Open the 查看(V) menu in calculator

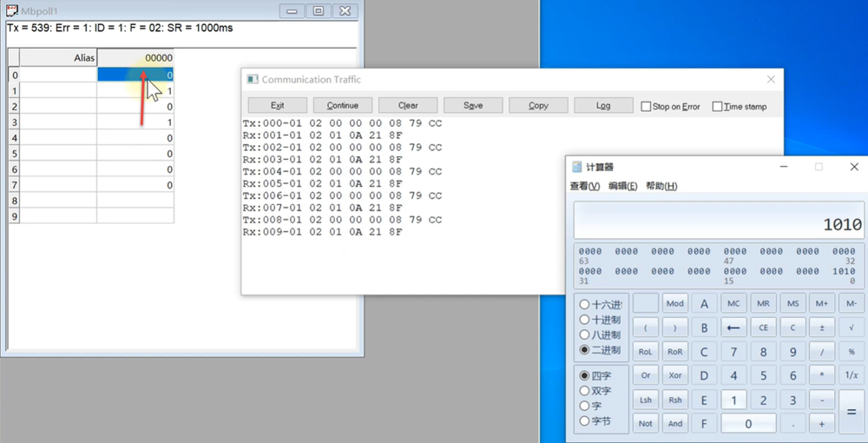[x=584, y=186]
